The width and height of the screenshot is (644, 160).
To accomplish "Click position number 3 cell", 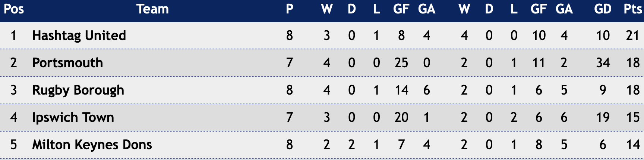I will [14, 90].
